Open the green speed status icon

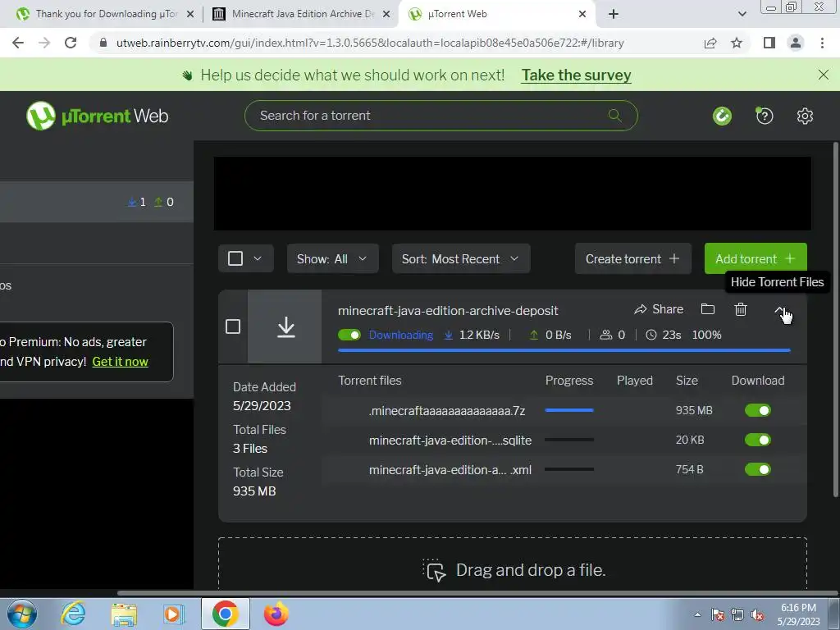(x=722, y=116)
